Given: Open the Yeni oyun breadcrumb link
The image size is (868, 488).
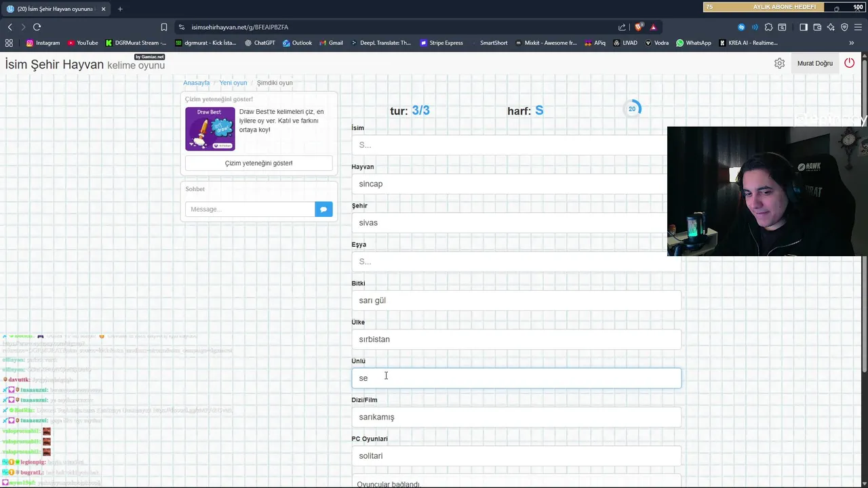Looking at the screenshot, I should tap(233, 83).
